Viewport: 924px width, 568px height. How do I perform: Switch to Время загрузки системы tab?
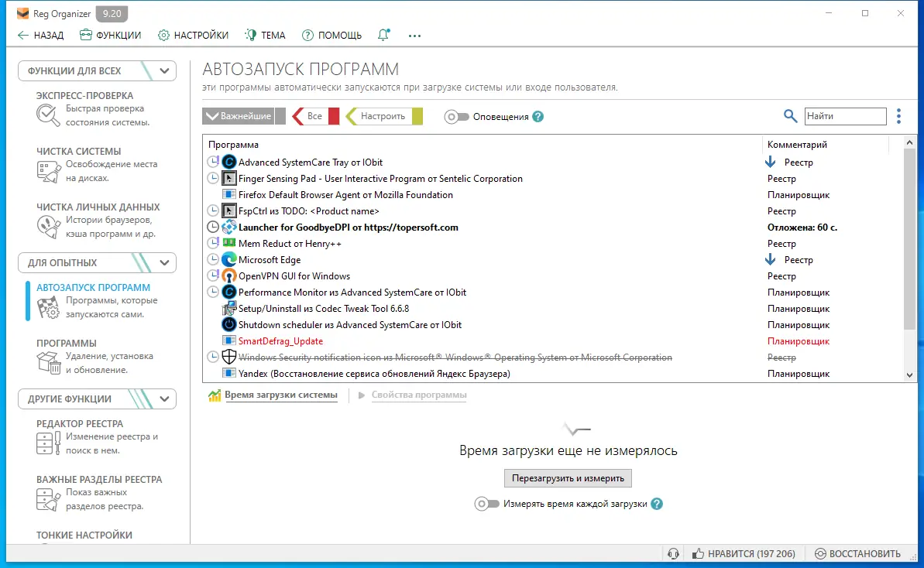(280, 395)
